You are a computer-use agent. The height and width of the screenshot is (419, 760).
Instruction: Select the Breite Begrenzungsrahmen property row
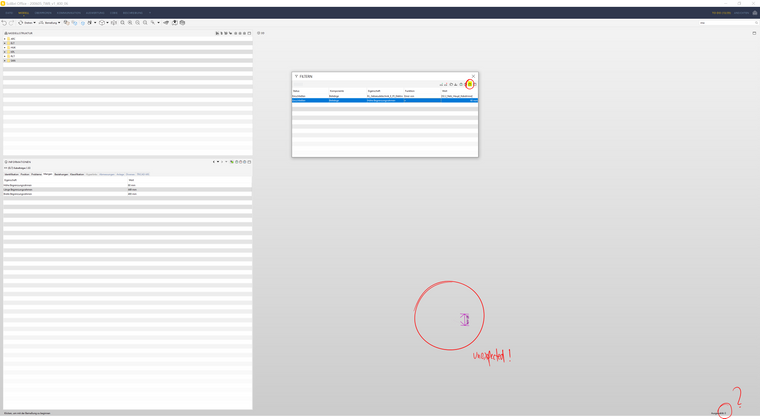point(127,193)
